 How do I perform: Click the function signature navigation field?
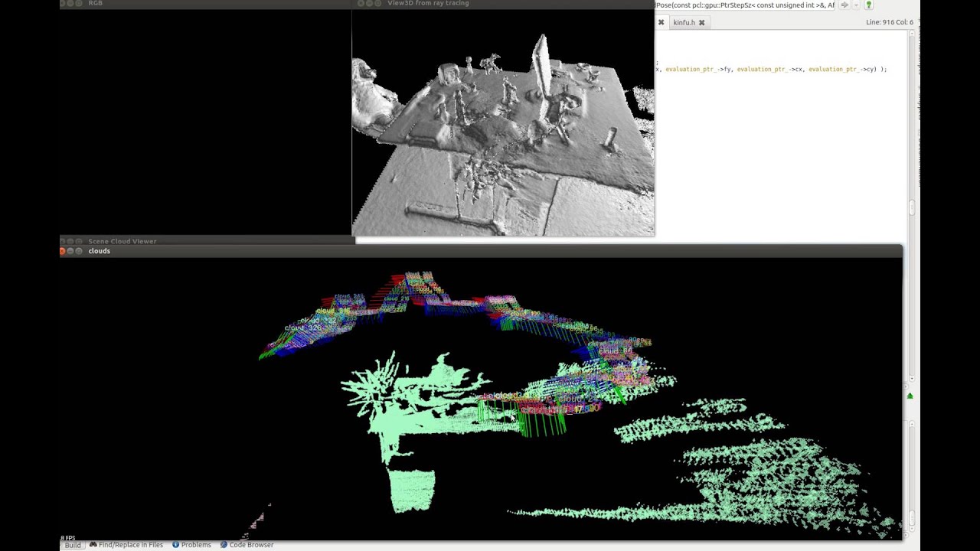tap(746, 5)
